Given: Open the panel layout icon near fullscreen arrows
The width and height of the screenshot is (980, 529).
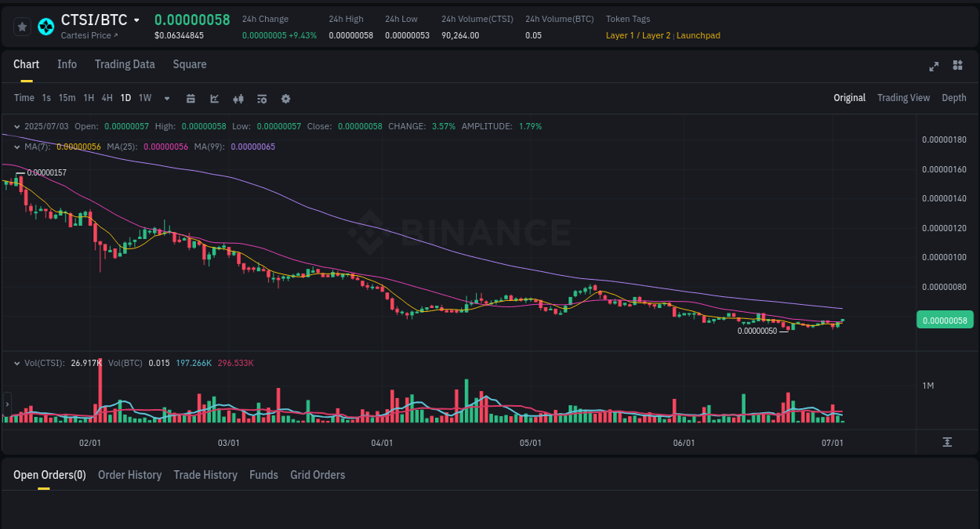Looking at the screenshot, I should [x=957, y=66].
